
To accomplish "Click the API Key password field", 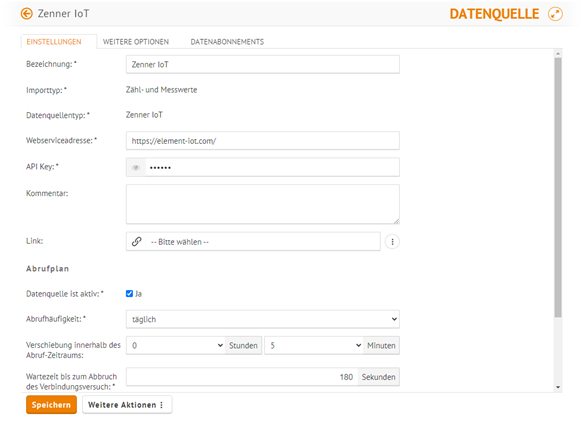I will (272, 168).
